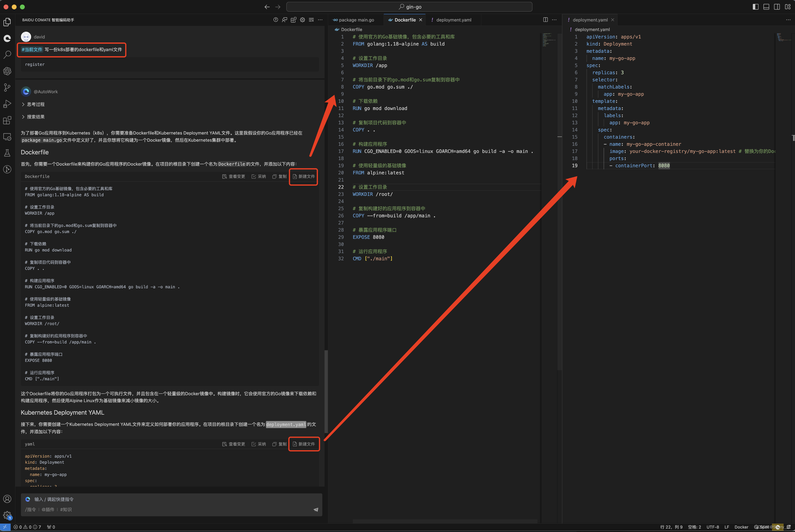Open Accounts icon in activity bar

click(x=7, y=499)
